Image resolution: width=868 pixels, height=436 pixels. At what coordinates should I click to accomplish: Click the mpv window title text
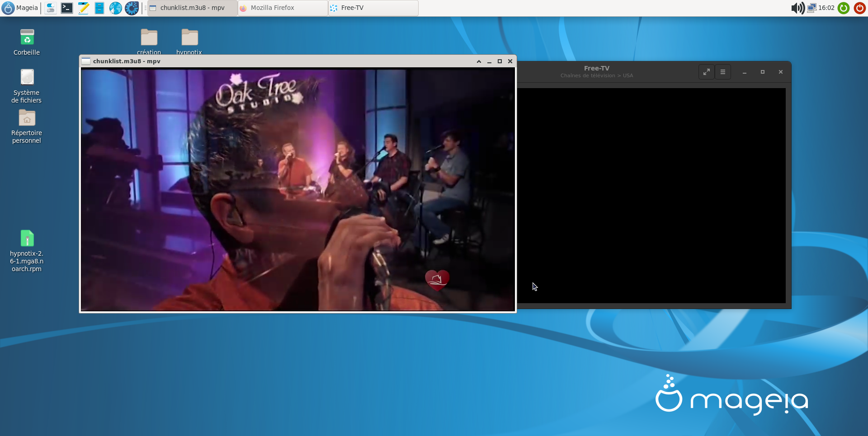(127, 61)
